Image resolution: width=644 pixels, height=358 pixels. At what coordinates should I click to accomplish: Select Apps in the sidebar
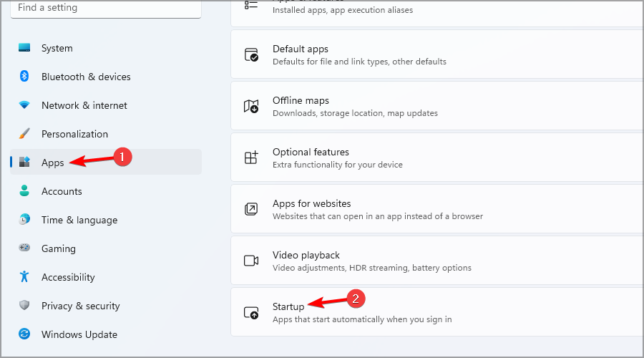click(x=106, y=162)
